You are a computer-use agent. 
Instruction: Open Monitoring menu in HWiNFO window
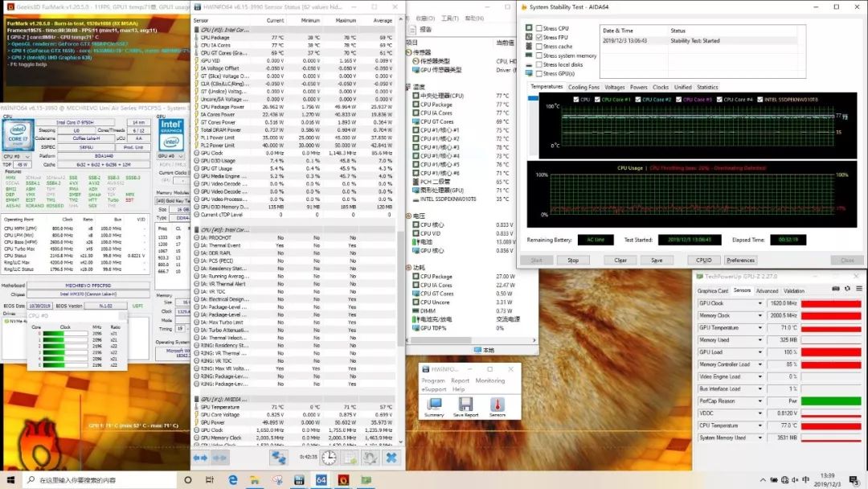pyautogui.click(x=490, y=380)
